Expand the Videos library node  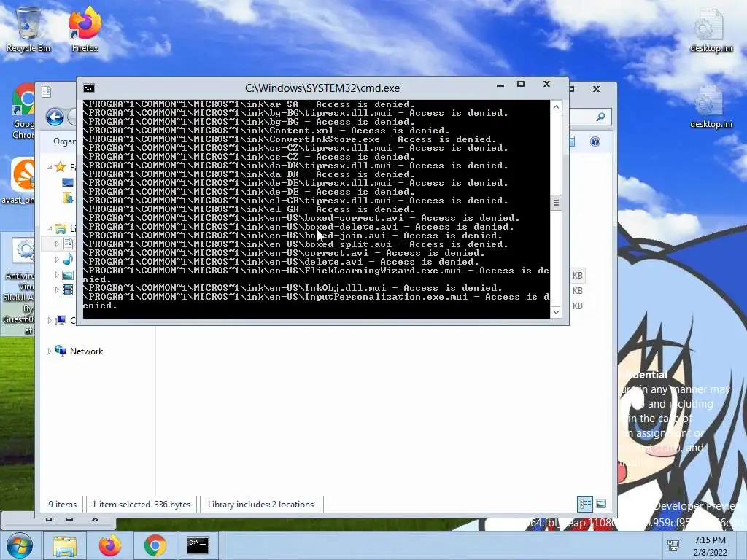click(57, 290)
